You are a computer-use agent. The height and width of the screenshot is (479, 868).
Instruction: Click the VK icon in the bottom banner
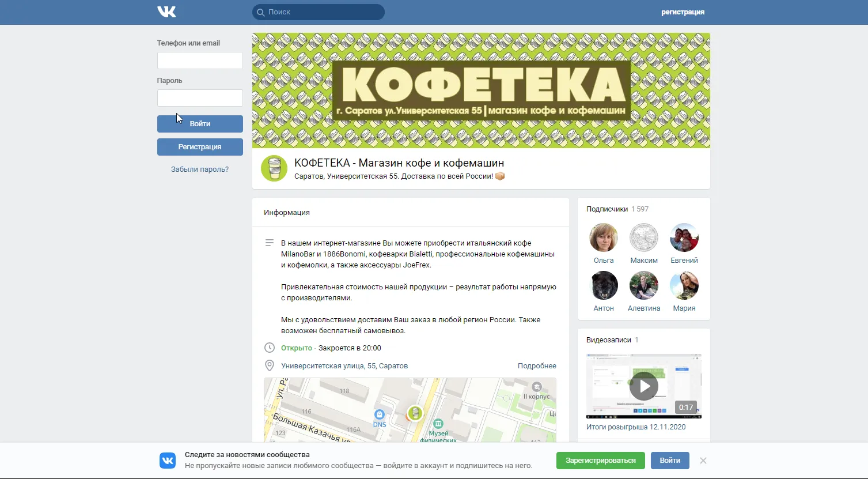click(168, 461)
